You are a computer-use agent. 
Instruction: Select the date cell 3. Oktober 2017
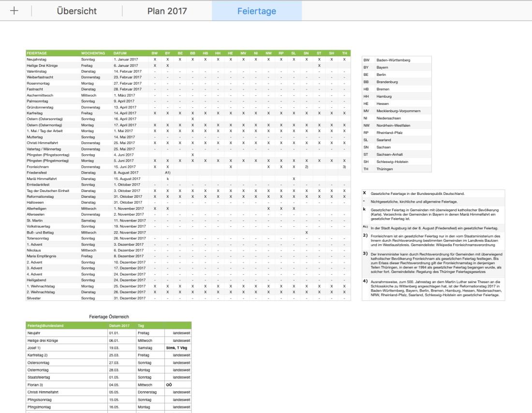[126, 190]
